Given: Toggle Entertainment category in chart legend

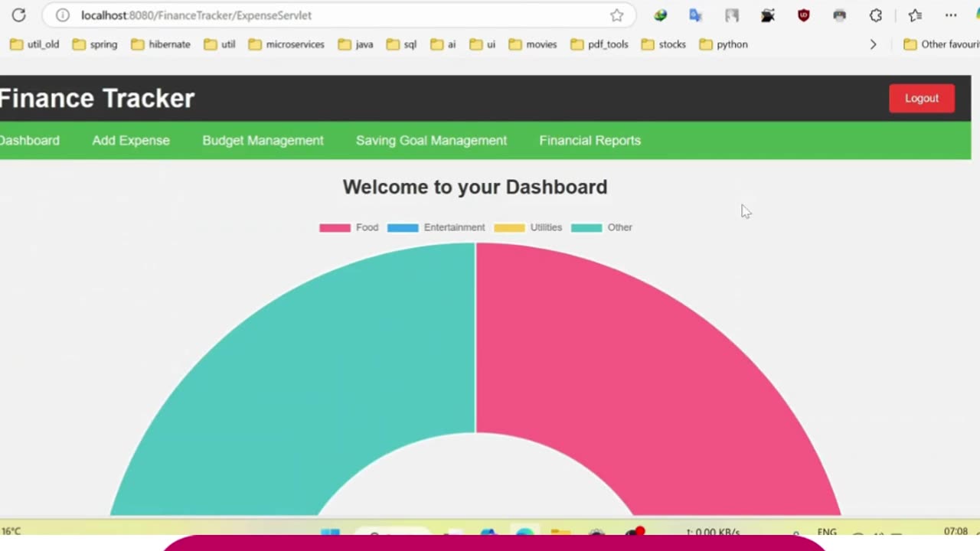Looking at the screenshot, I should tap(436, 227).
